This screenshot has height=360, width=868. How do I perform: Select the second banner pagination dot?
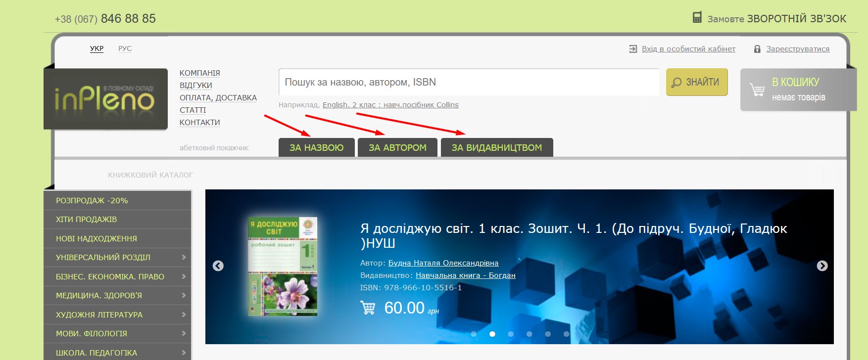pyautogui.click(x=492, y=334)
